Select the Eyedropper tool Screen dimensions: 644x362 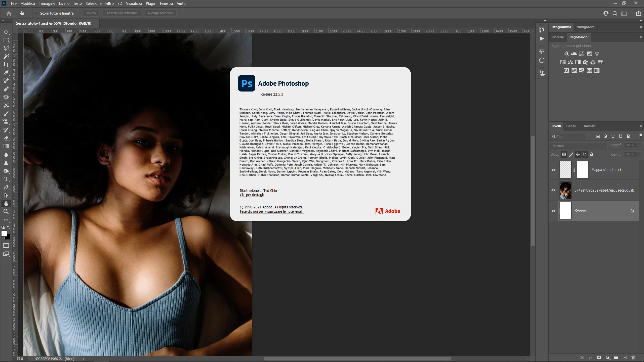pyautogui.click(x=6, y=73)
